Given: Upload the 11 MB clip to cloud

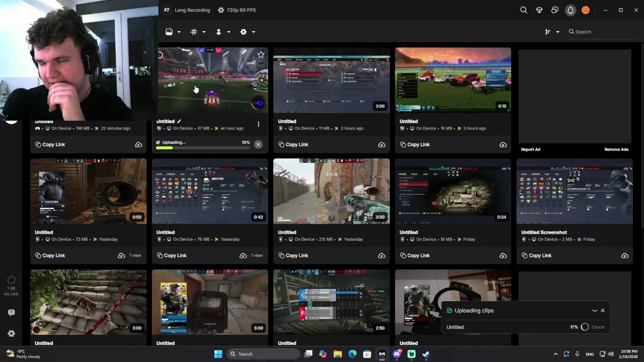Looking at the screenshot, I should coord(381,145).
